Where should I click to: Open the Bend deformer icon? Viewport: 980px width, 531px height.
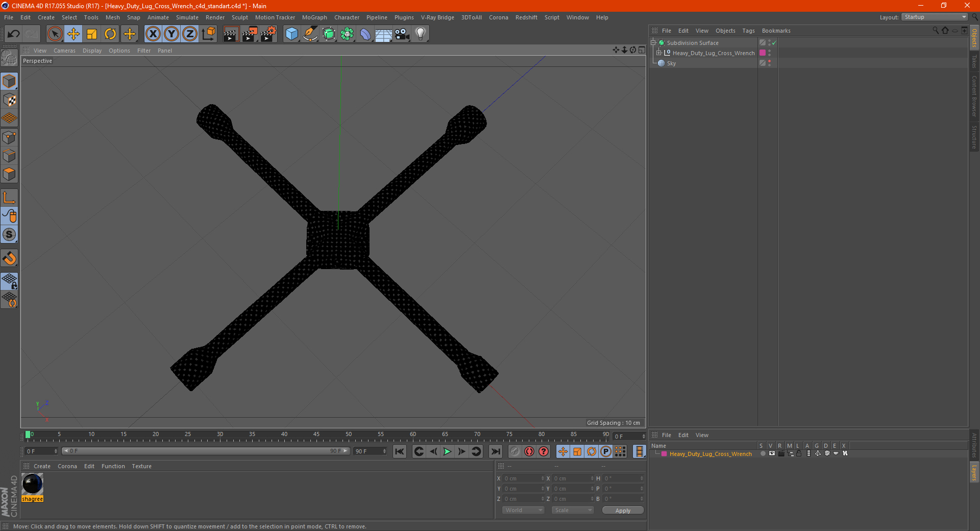tap(365, 34)
